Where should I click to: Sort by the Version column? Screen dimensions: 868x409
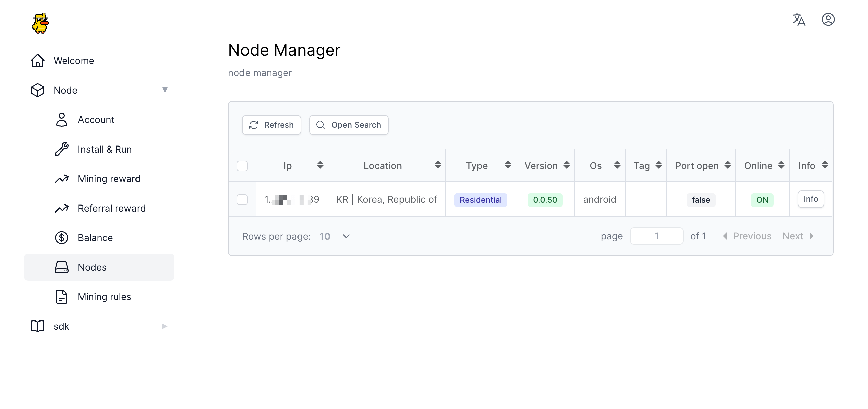(566, 165)
